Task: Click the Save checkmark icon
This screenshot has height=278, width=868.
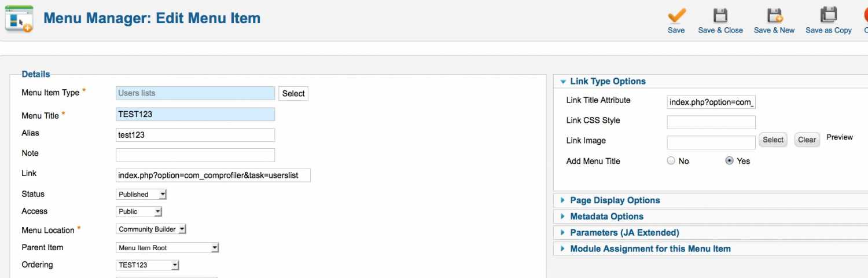Action: click(x=676, y=15)
